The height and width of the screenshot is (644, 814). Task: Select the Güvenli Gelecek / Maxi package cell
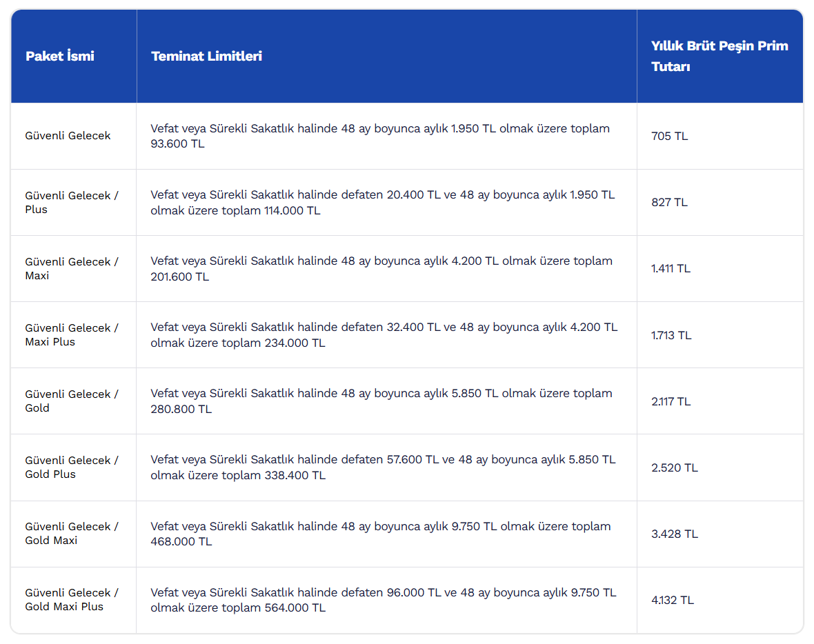pos(72,269)
